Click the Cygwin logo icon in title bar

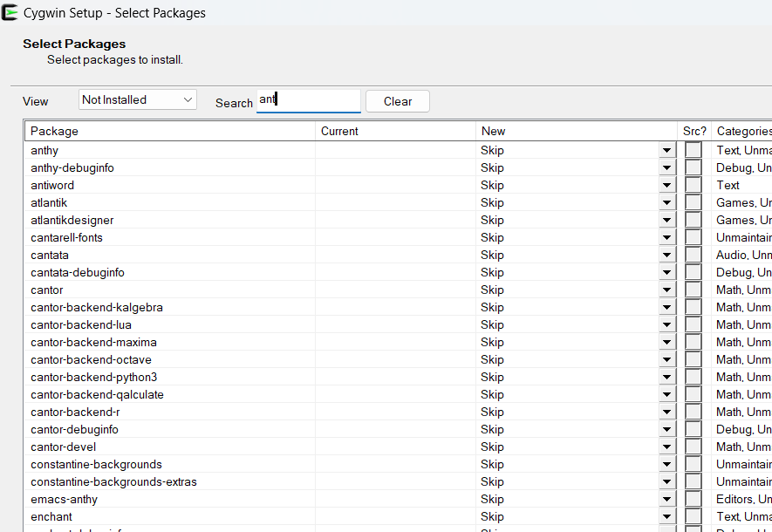[10, 13]
